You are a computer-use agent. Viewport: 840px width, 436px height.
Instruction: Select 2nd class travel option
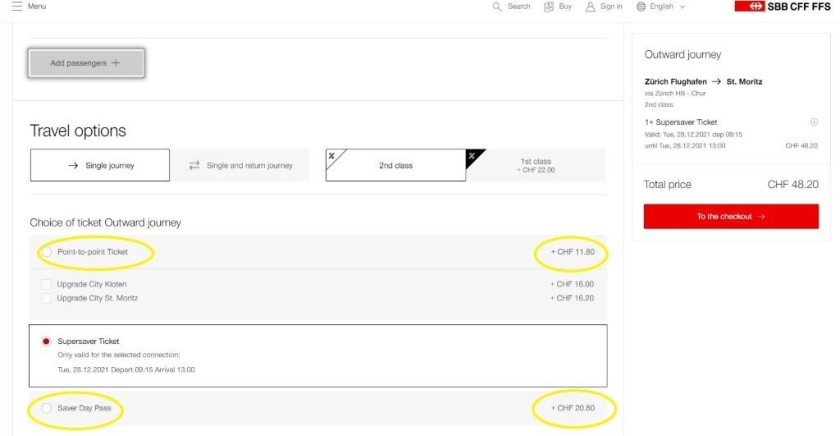coord(395,165)
